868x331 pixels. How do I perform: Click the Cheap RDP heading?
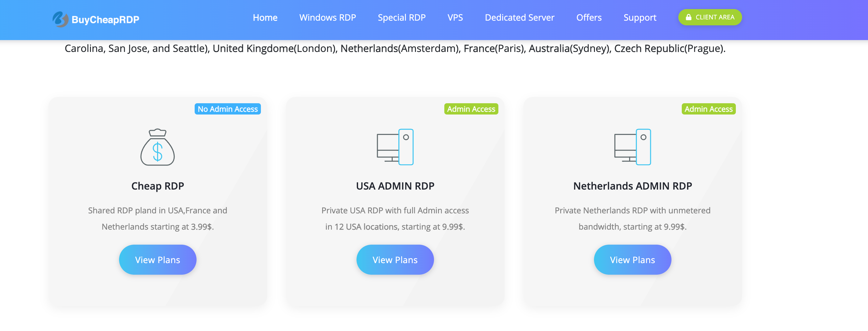(x=157, y=186)
